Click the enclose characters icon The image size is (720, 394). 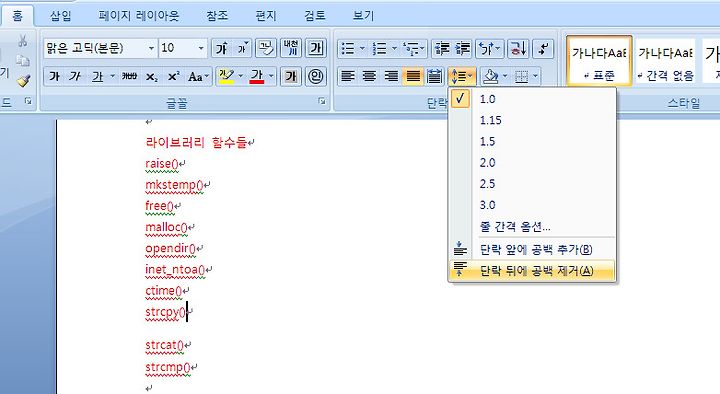[x=316, y=76]
